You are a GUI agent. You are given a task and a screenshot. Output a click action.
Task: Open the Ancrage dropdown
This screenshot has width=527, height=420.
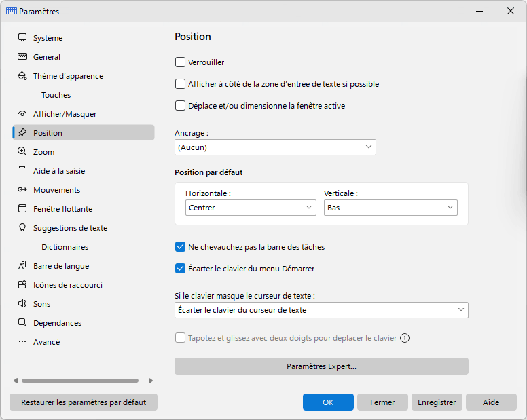(x=275, y=147)
